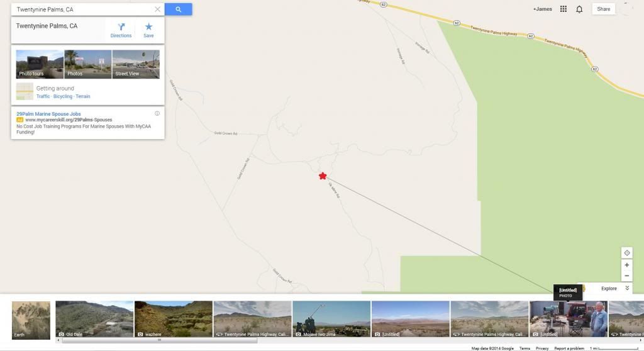Click the Share button

point(603,9)
